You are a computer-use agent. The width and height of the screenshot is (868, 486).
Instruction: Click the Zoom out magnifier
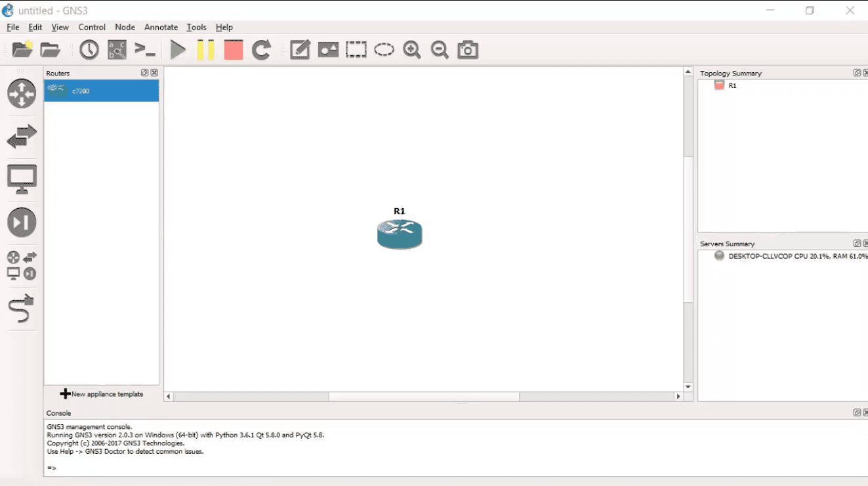pyautogui.click(x=440, y=49)
